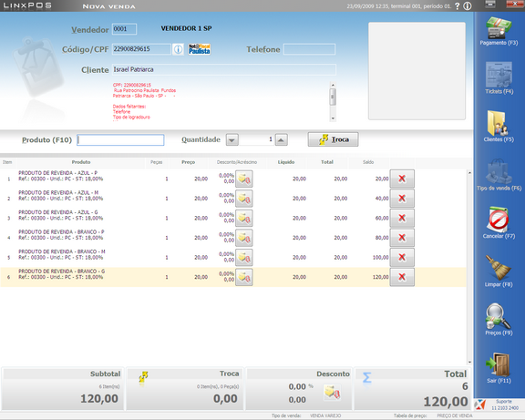Click the client details scrollbar down arrow
Image resolution: width=525 pixels, height=420 pixels.
coord(333,118)
